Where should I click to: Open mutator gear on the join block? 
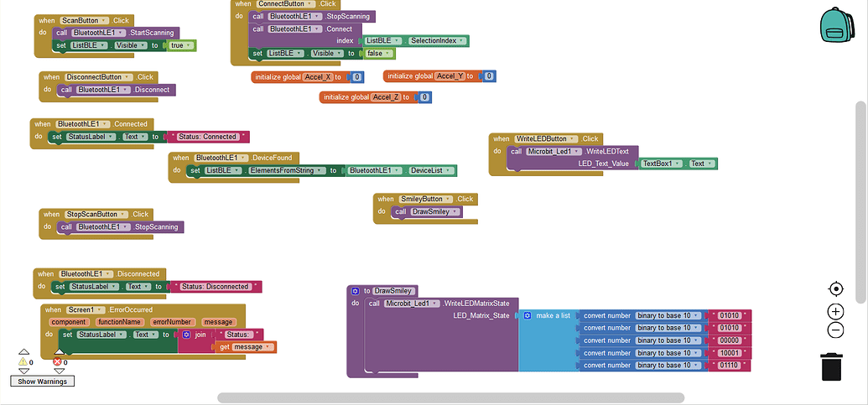coord(185,335)
